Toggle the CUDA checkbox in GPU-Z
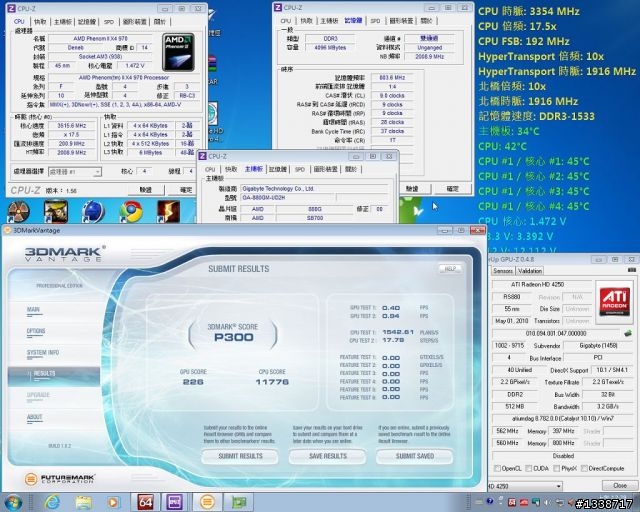 (529, 468)
